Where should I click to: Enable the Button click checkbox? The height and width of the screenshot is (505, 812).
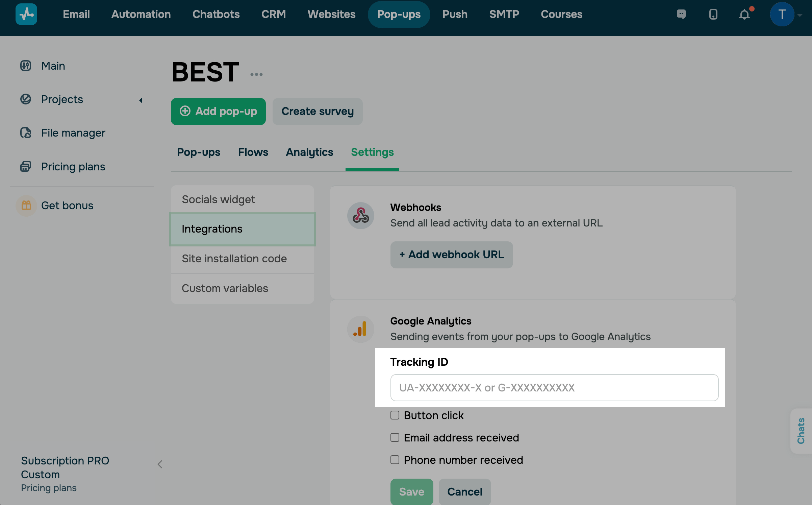click(395, 415)
